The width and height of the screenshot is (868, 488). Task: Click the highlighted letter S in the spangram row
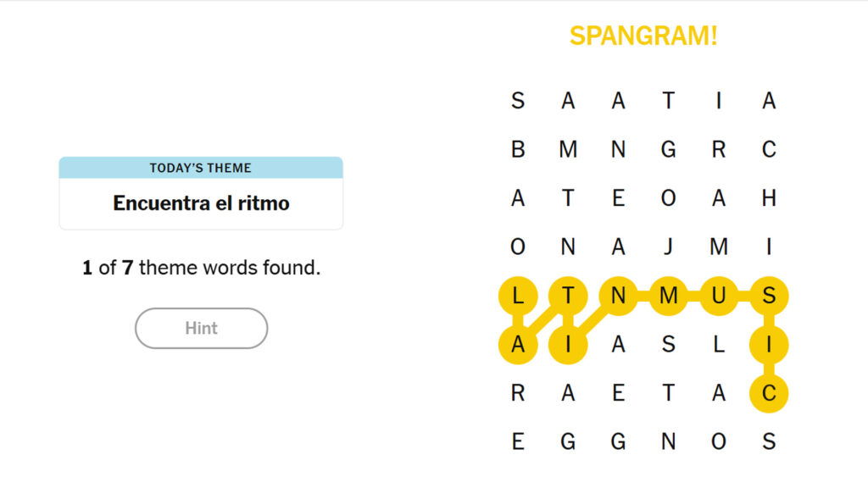point(770,296)
